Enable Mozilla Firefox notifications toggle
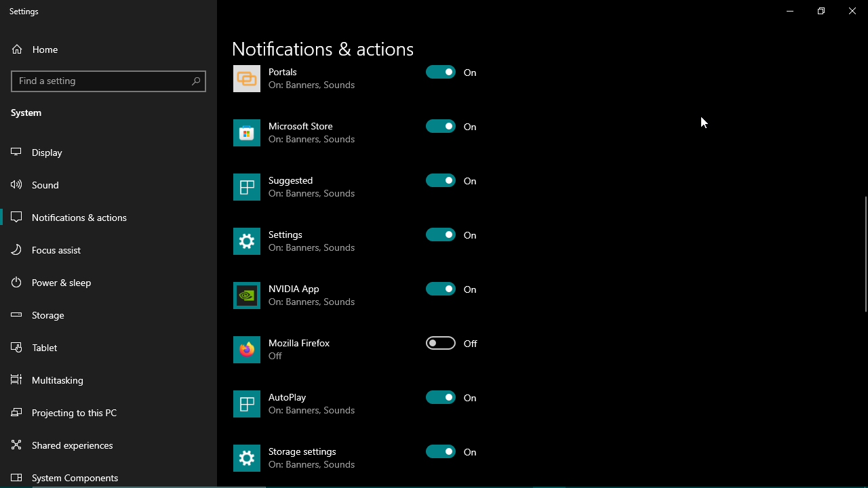Image resolution: width=868 pixels, height=488 pixels. 441,343
